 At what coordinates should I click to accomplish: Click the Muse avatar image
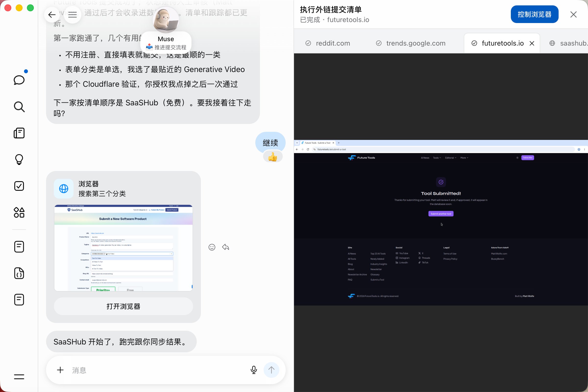[x=166, y=20]
